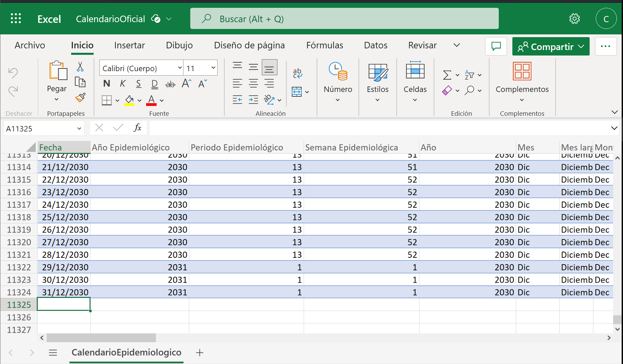623x364 pixels.
Task: Redo the last action
Action: [x=13, y=91]
